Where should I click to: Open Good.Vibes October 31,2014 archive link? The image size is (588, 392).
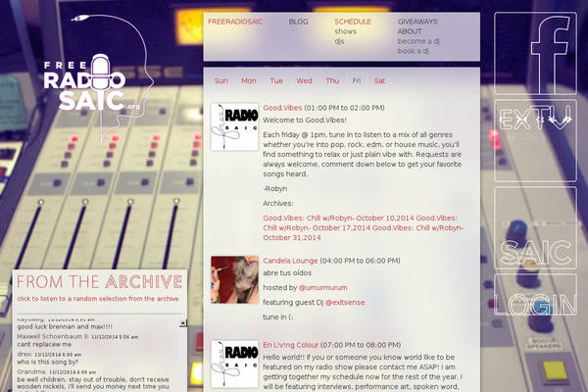click(x=364, y=233)
